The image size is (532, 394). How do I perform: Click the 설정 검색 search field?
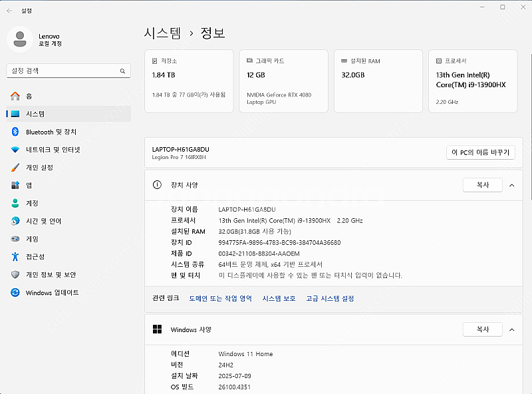click(68, 71)
